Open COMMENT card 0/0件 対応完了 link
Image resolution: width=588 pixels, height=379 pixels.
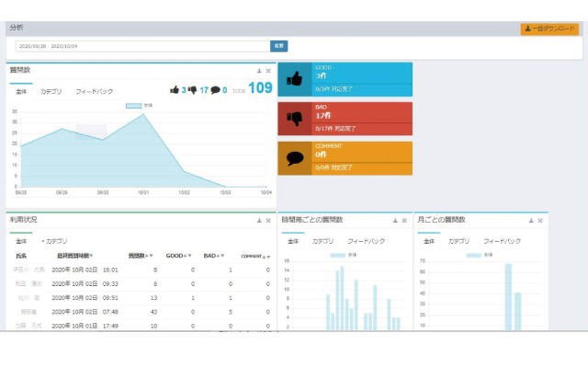334,167
